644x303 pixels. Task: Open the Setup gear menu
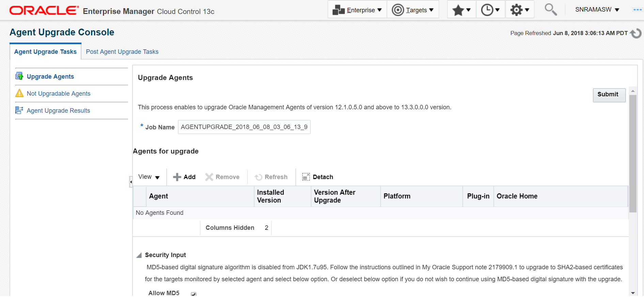tap(520, 10)
